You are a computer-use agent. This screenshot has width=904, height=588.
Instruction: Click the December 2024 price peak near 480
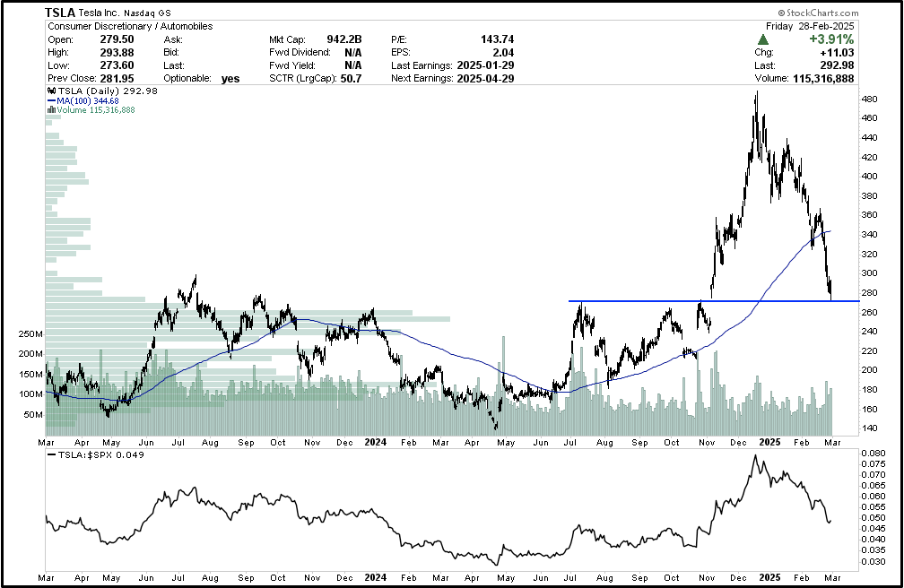pos(756,93)
